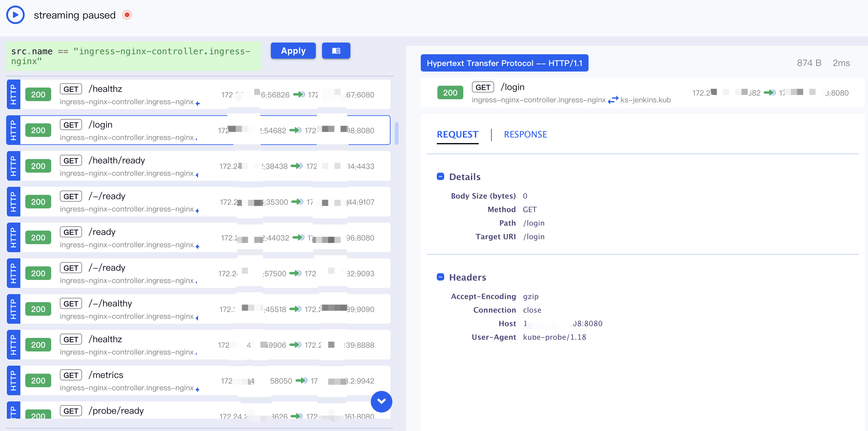The image size is (868, 431).
Task: Click the 2ms elapsed time indicator
Action: pos(841,63)
